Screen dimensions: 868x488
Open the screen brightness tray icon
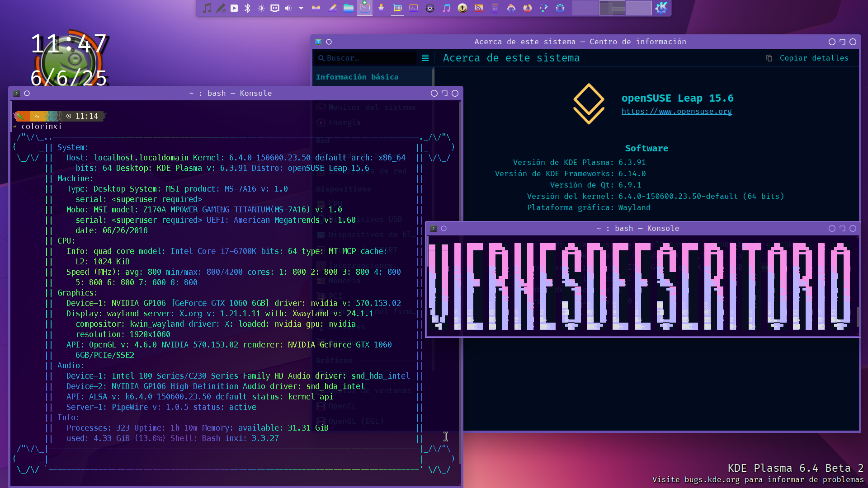coord(261,8)
